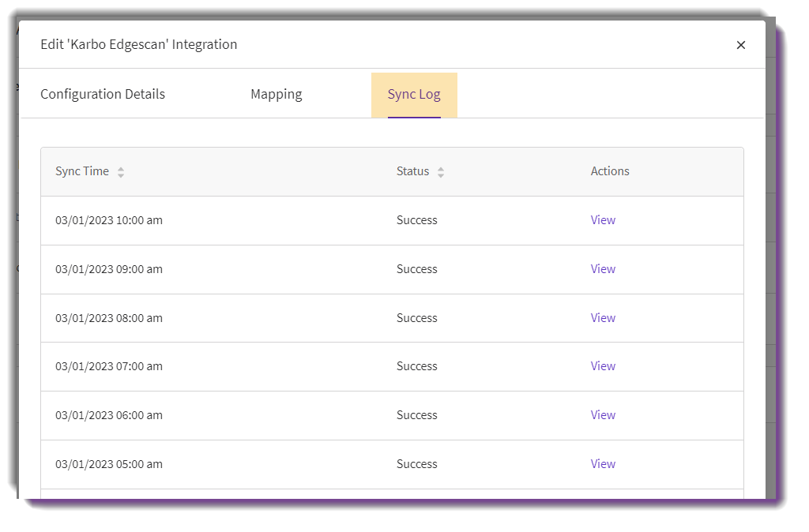Image resolution: width=809 pixels, height=532 pixels.
Task: Sort by Status column arrows
Action: click(x=441, y=172)
